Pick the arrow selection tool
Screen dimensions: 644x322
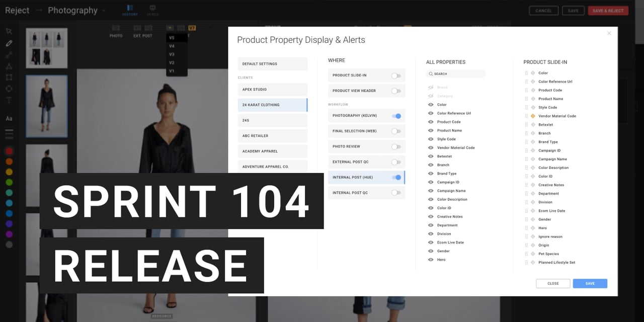[x=9, y=31]
